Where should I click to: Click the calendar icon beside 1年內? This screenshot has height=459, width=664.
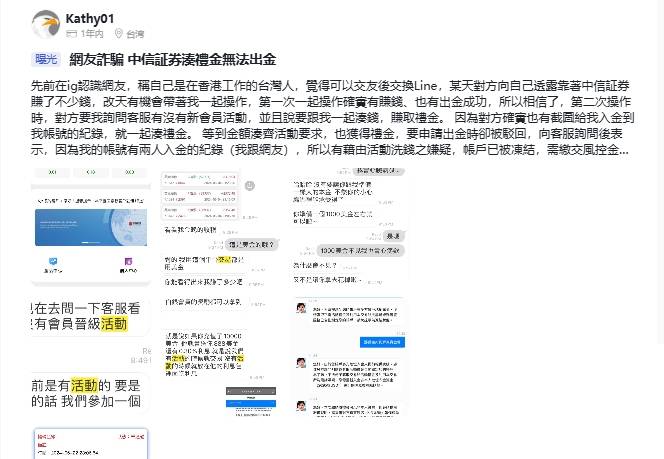pyautogui.click(x=72, y=34)
